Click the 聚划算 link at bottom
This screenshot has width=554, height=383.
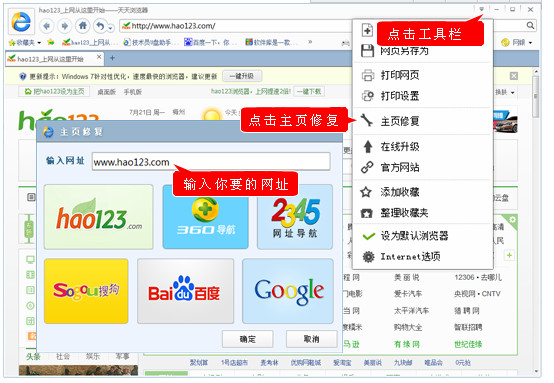point(199,363)
